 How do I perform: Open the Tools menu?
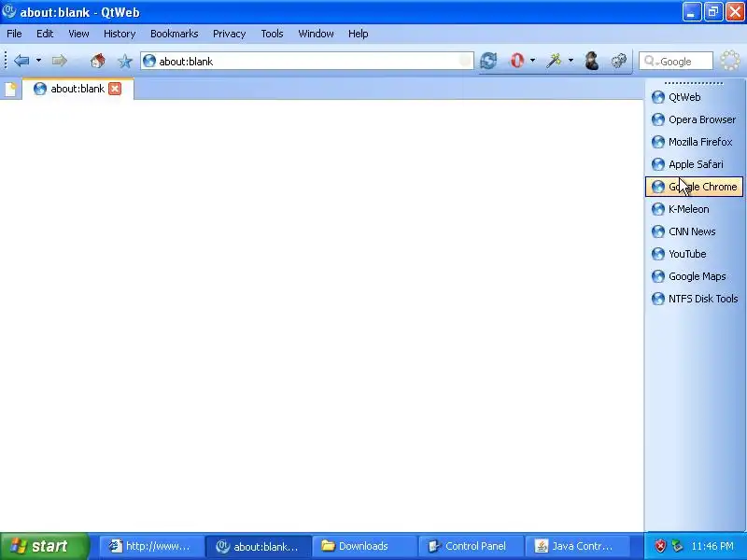272,34
